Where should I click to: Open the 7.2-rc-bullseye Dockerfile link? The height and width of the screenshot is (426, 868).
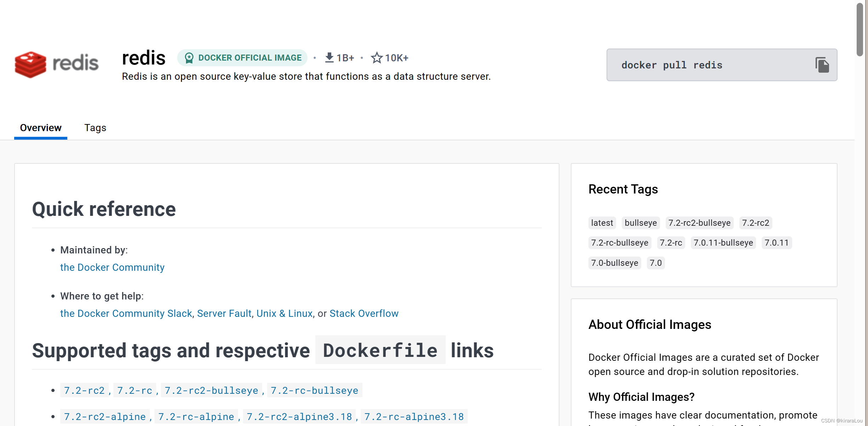pyautogui.click(x=315, y=390)
